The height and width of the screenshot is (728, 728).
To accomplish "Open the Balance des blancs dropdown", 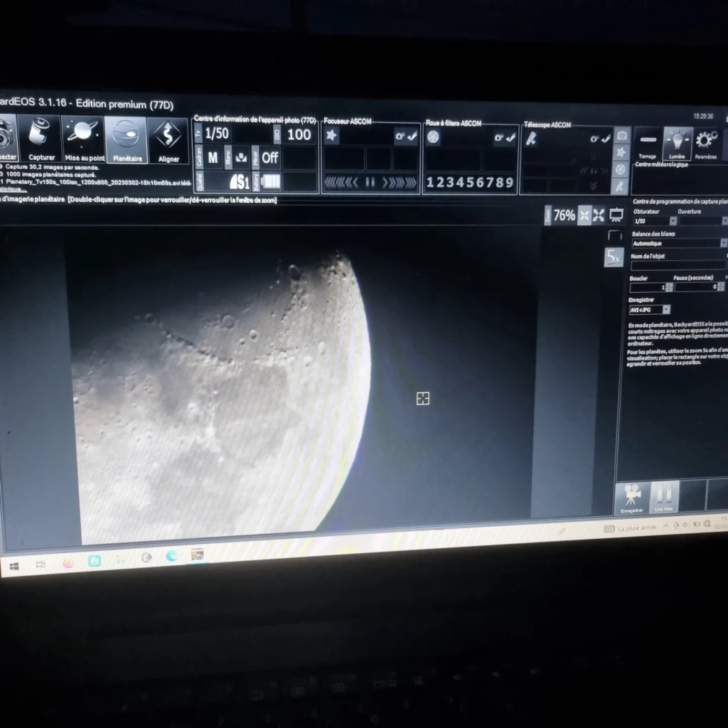I will click(x=723, y=243).
